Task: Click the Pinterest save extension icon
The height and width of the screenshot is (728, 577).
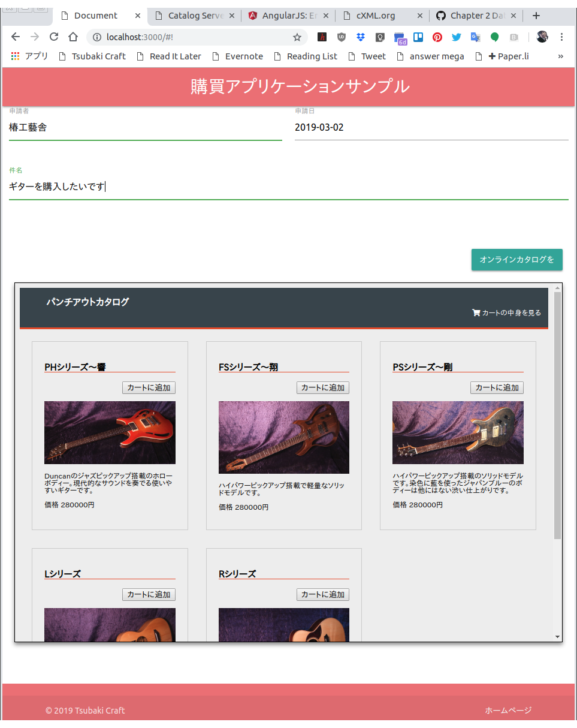Action: coord(437,37)
